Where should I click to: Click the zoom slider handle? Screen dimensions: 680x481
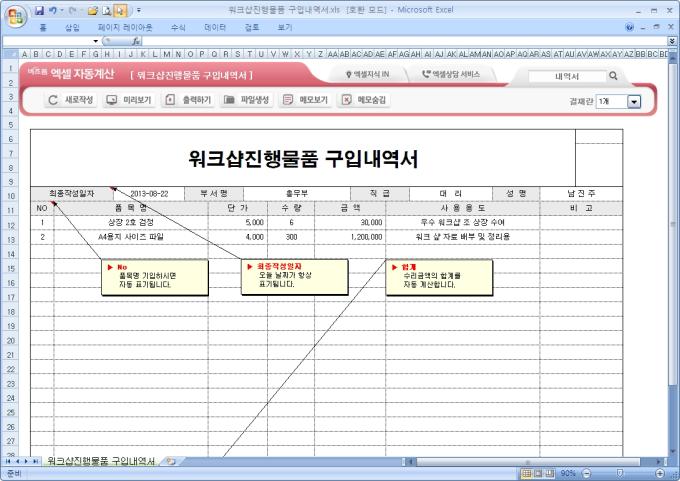(620, 473)
